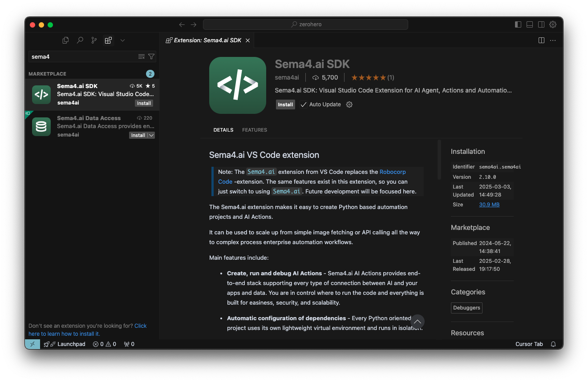Open the Explorer view icon
The image size is (588, 382).
pyautogui.click(x=65, y=40)
